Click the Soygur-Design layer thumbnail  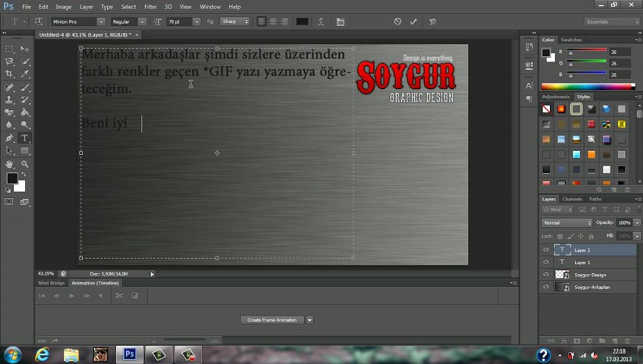(562, 275)
